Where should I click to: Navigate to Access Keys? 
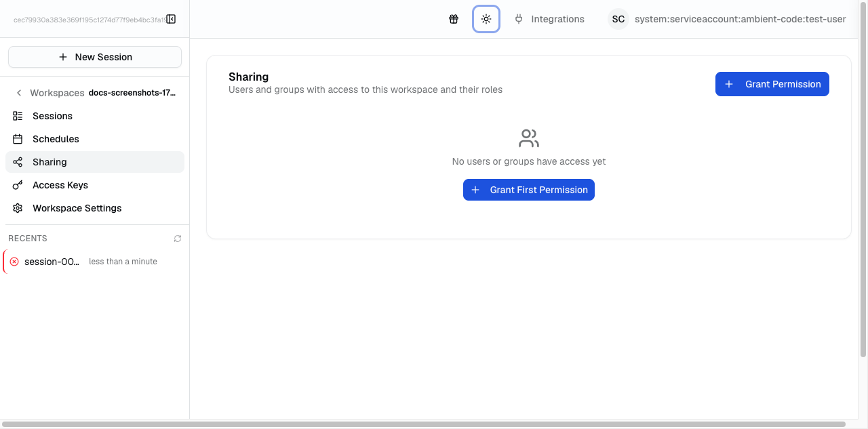(60, 185)
